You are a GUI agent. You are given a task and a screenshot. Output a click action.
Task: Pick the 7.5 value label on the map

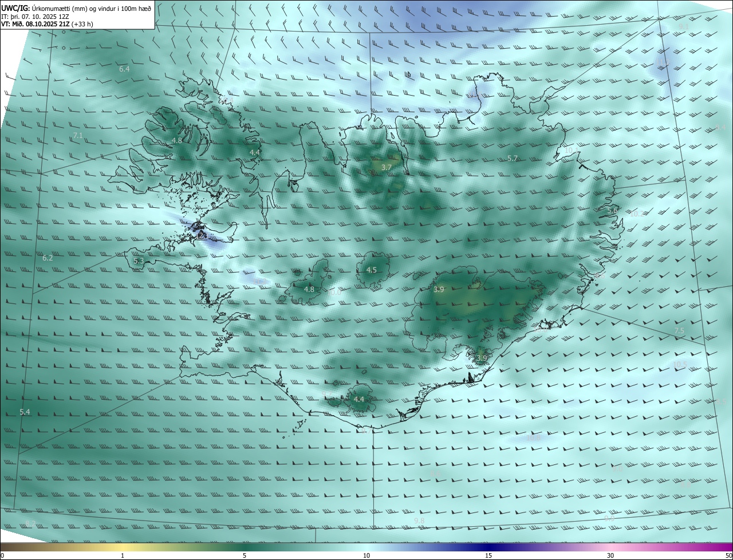(x=679, y=331)
